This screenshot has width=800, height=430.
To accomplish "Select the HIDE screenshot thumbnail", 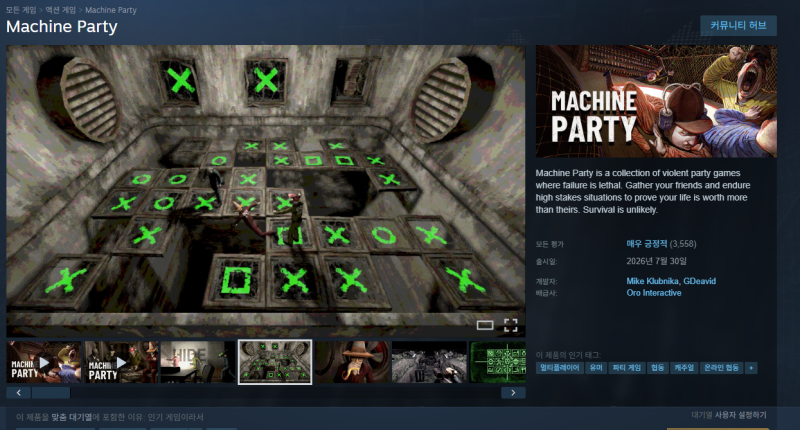I will coord(198,362).
